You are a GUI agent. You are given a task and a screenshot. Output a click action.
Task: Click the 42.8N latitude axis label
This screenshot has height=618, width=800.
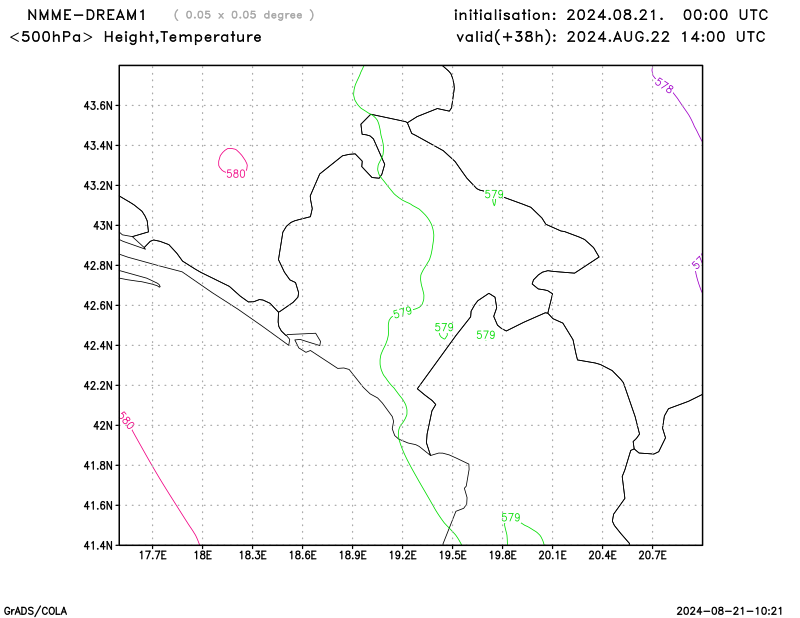[98, 265]
